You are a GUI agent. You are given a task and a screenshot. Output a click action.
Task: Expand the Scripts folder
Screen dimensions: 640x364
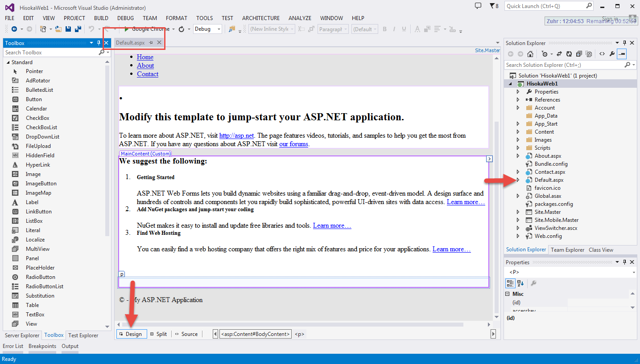point(518,147)
